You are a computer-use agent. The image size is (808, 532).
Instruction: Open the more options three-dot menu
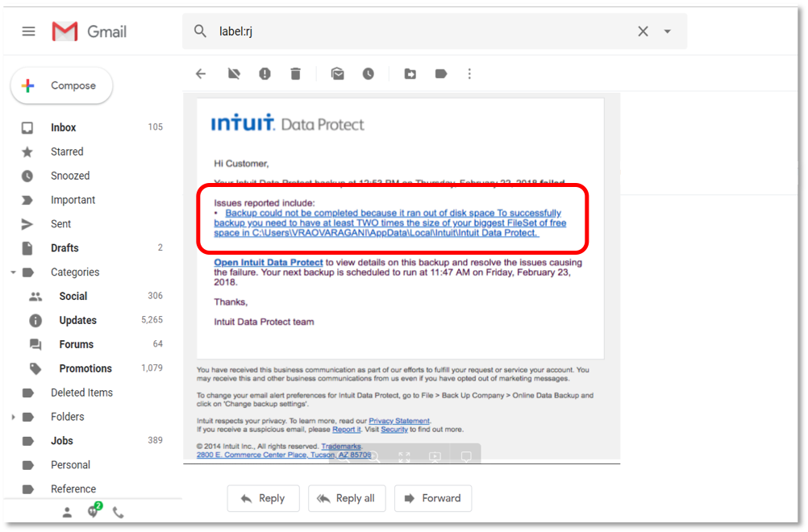(x=469, y=74)
